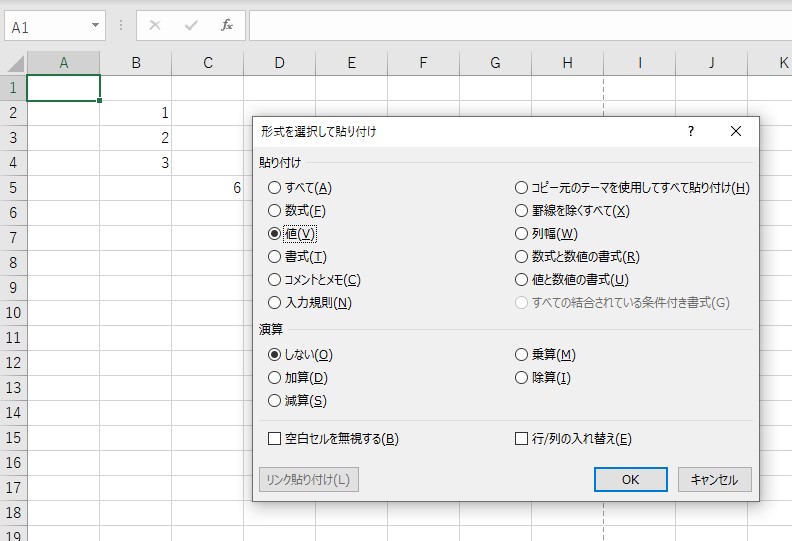Choose the 書式(T) paste option
The height and width of the screenshot is (541, 792).
275,257
